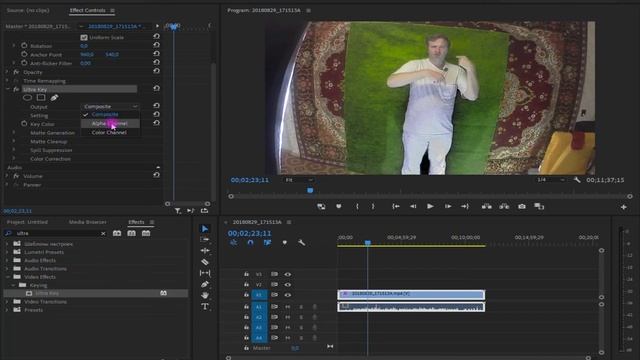Viewport: 640px width, 360px height.
Task: Click the Lift button in Program monitor
Action: (x=486, y=207)
